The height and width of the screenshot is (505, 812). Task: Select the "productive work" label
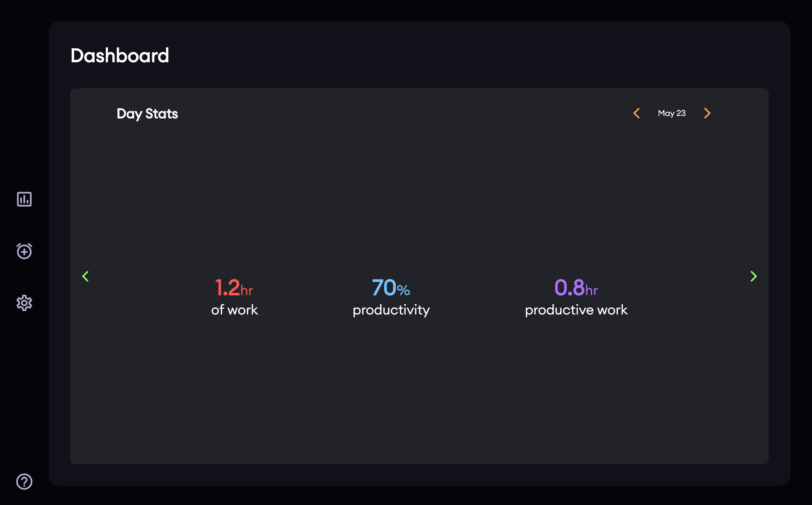pyautogui.click(x=576, y=310)
